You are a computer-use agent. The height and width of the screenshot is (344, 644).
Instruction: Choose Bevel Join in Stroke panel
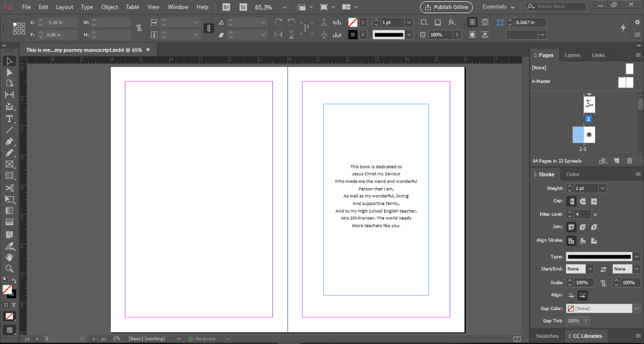(593, 227)
